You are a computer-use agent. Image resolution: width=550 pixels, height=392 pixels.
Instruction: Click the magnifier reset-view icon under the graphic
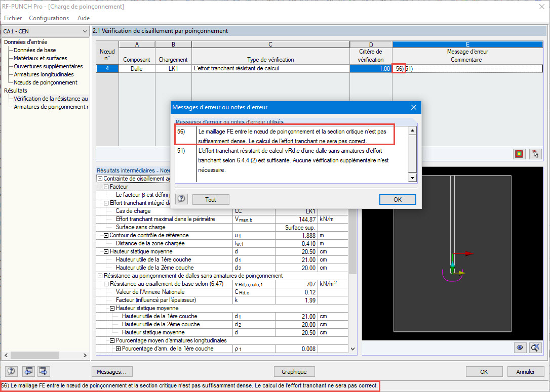535,347
